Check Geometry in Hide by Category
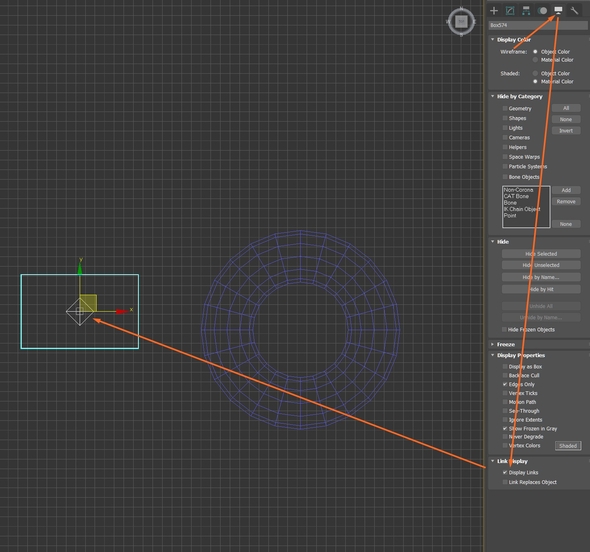590x552 pixels. tap(505, 108)
